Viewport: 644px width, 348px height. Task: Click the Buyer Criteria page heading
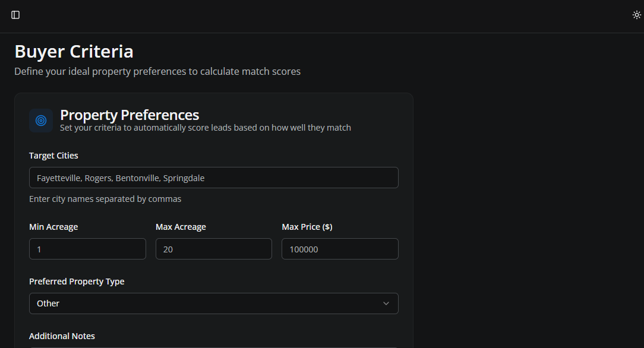point(74,52)
